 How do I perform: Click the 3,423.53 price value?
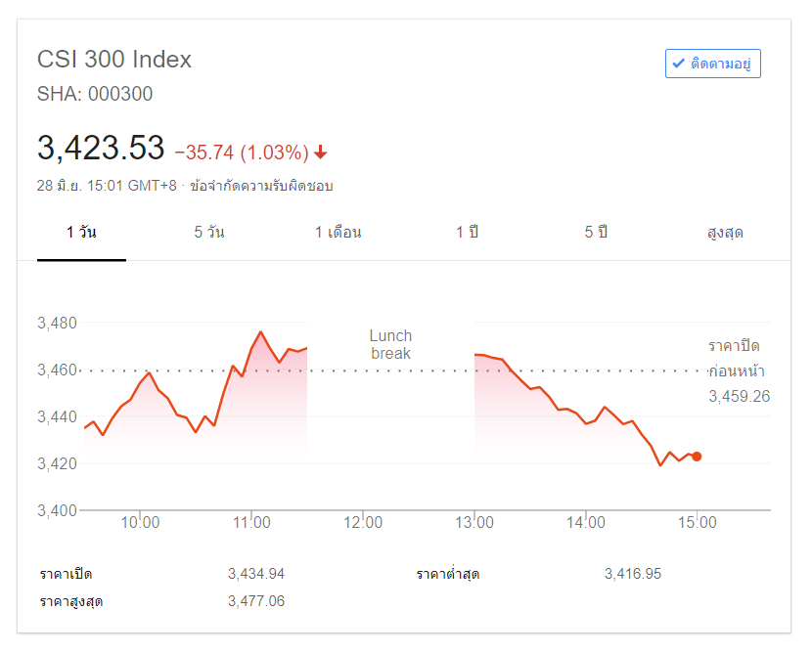[101, 149]
